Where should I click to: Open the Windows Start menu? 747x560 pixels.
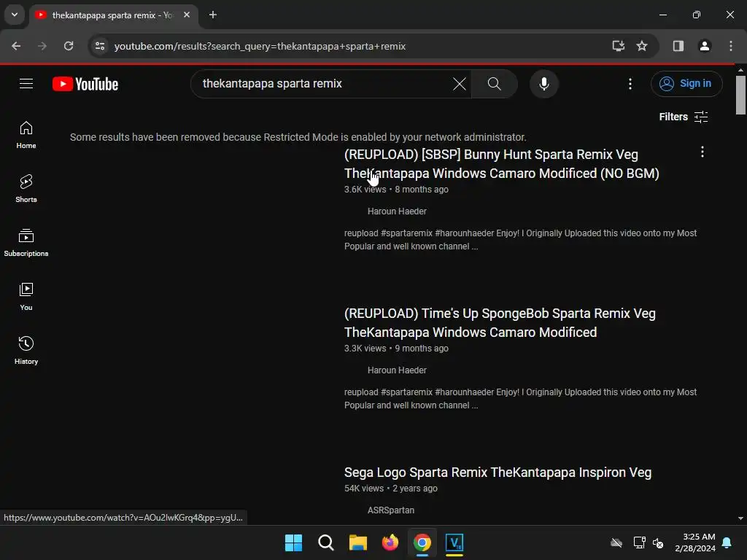click(x=293, y=542)
